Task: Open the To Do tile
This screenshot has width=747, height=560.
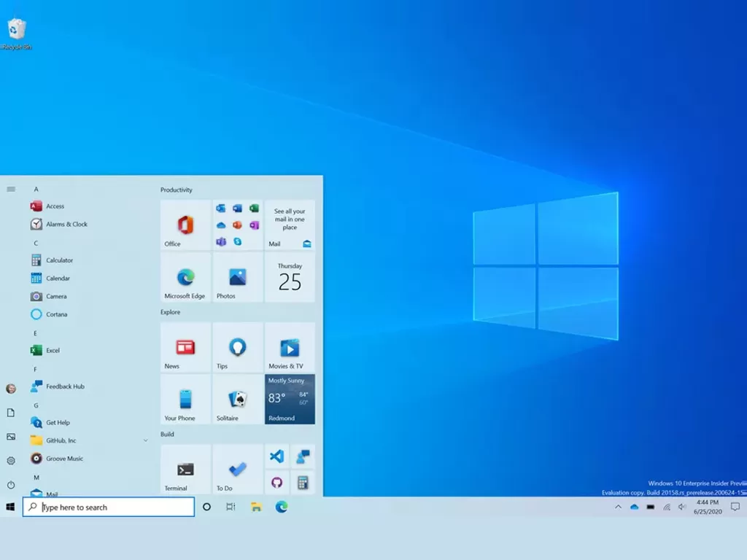Action: tap(238, 469)
